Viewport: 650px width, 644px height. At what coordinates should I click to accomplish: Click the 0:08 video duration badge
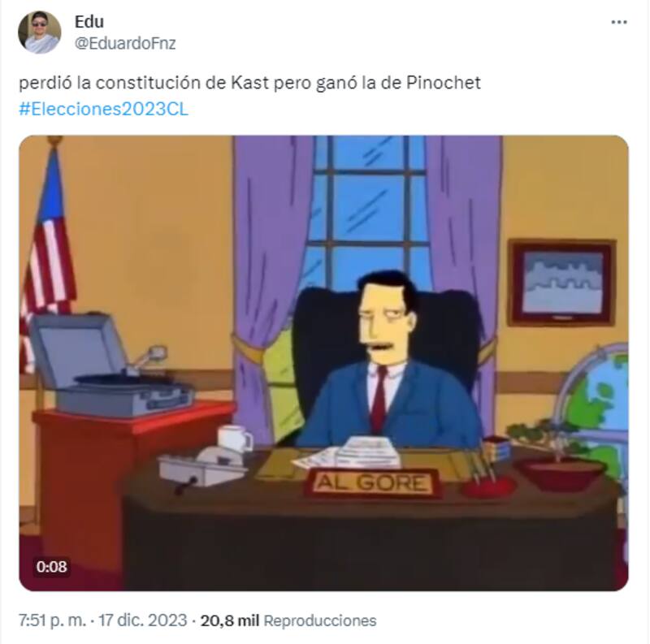[51, 567]
